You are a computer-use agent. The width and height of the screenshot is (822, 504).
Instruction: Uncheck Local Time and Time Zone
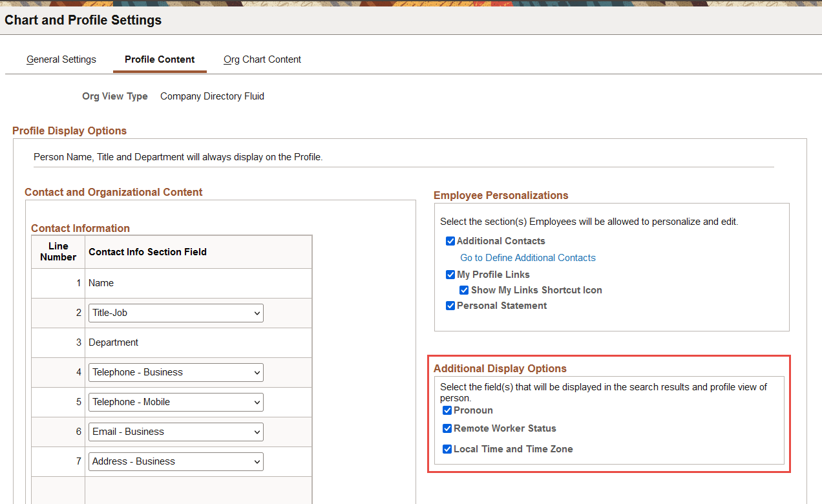click(447, 449)
